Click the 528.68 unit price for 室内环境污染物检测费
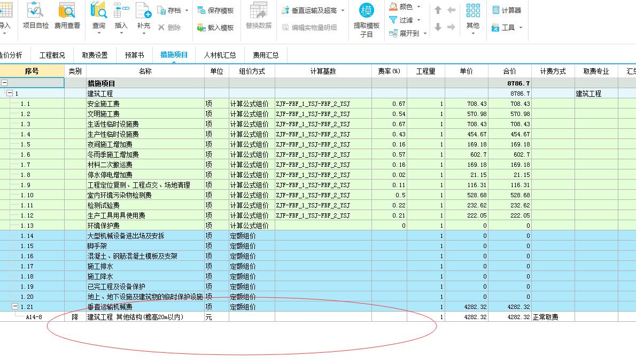This screenshot has height=364, width=636. click(477, 195)
